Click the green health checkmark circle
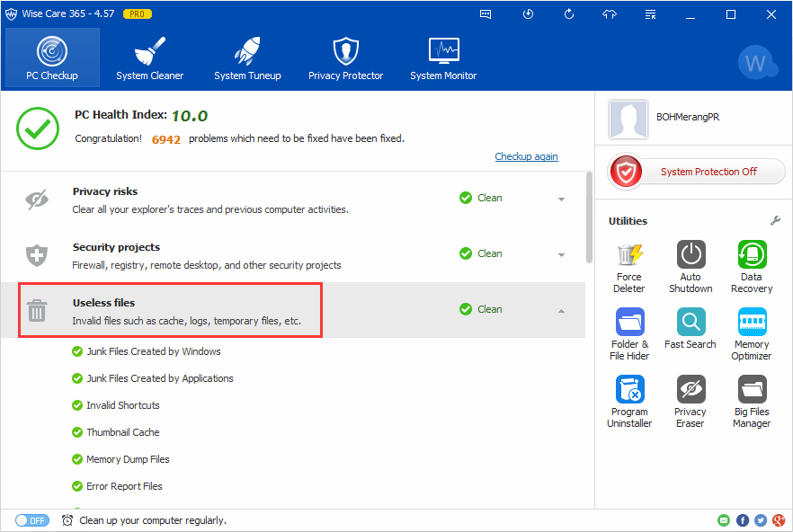Screen dimensions: 793x532 point(38,129)
